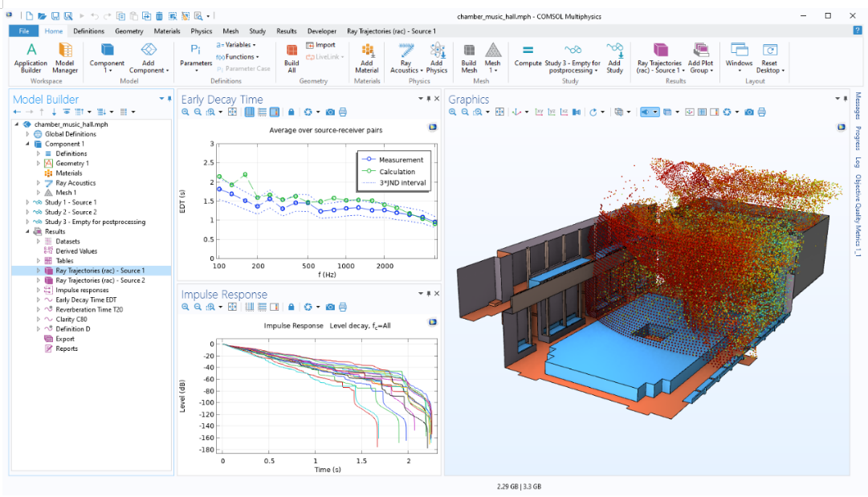The width and height of the screenshot is (868, 497).
Task: Take snapshot of Impulse Response plot
Action: pos(330,307)
